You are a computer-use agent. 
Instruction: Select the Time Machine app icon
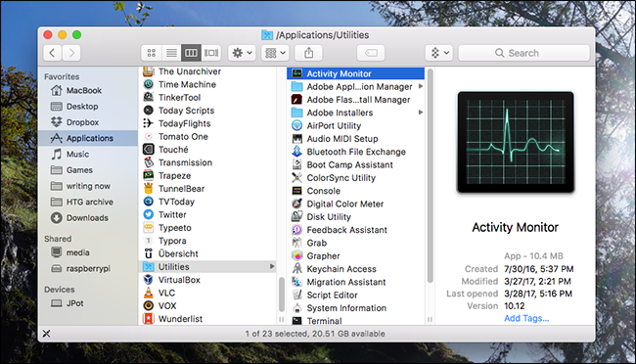149,84
